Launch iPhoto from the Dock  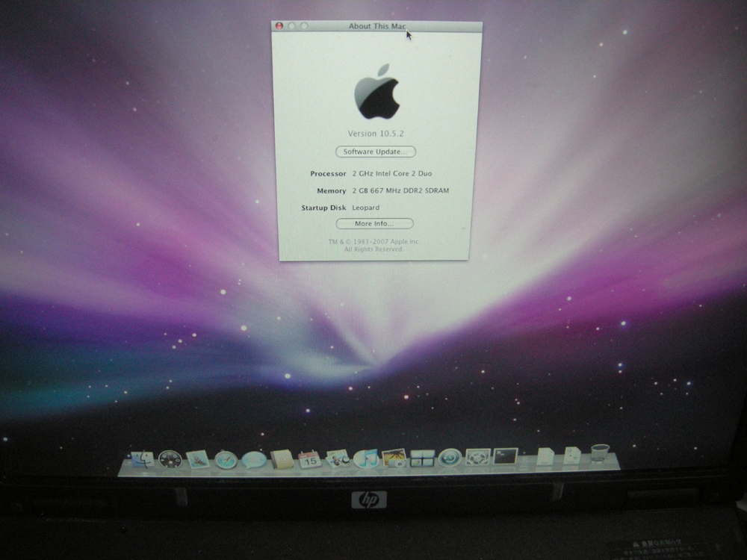pyautogui.click(x=394, y=458)
